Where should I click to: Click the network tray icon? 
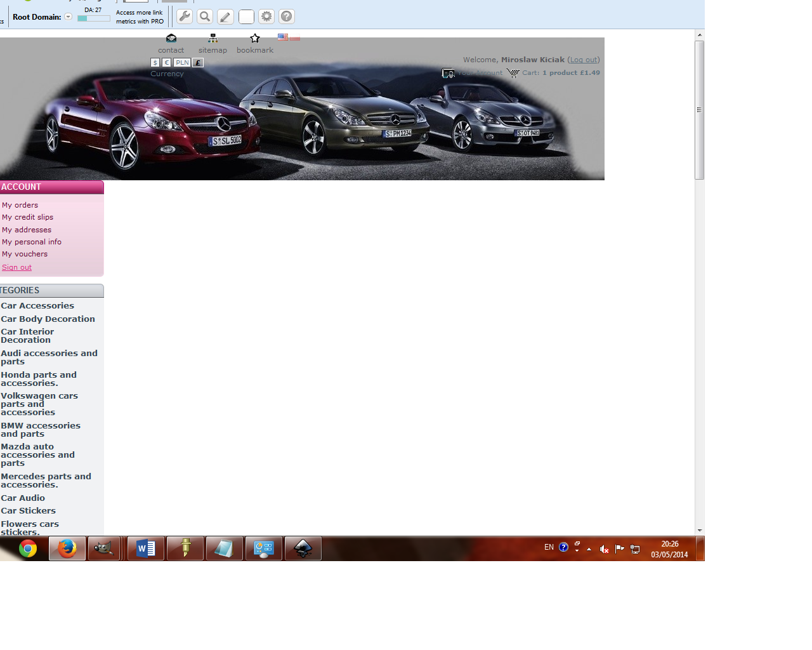(x=635, y=549)
